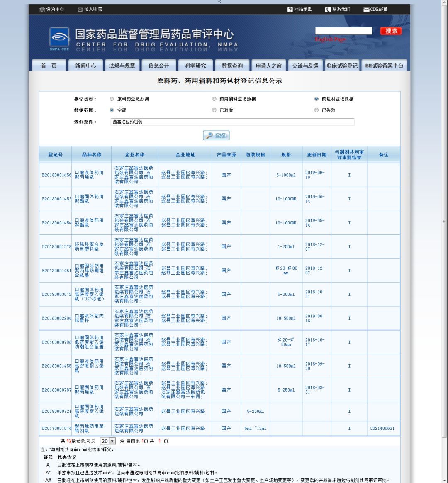The width and height of the screenshot is (448, 483).
Task: Open the records-per-page dropdown showing 20
Action: [x=108, y=441]
